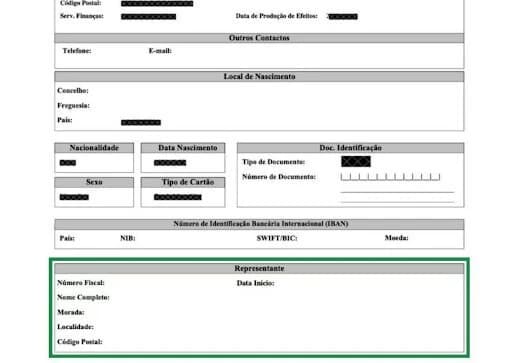Select the 'SWIFT/BIC:' label
Image resolution: width=512 pixels, height=363 pixels.
pyautogui.click(x=277, y=238)
